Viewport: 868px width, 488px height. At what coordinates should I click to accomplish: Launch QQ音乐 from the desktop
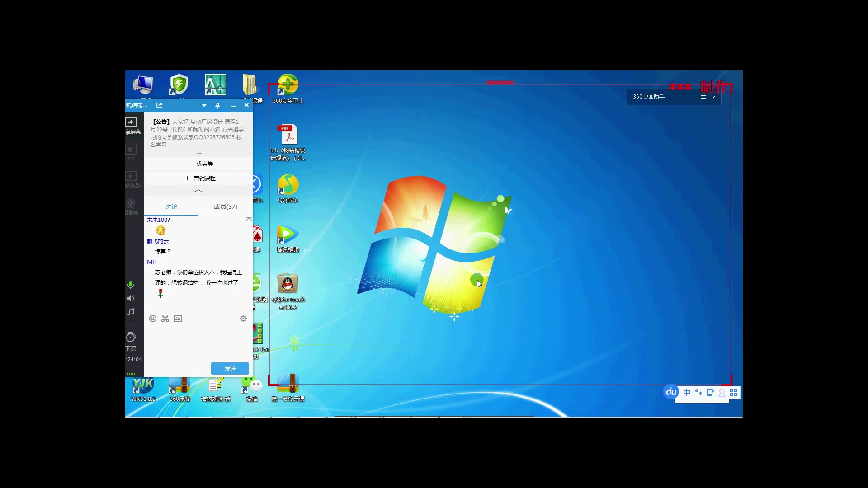pyautogui.click(x=288, y=189)
